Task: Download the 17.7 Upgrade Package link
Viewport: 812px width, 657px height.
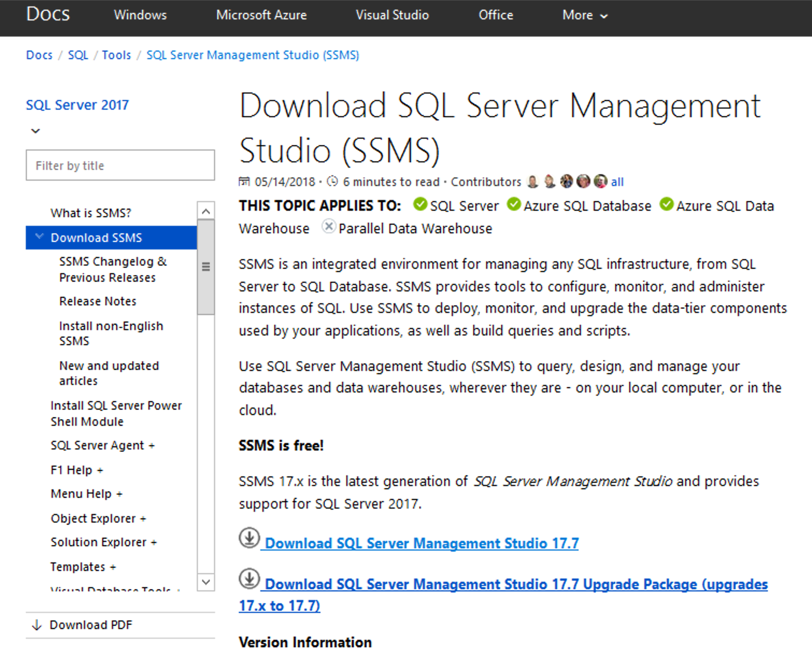Action: [503, 595]
